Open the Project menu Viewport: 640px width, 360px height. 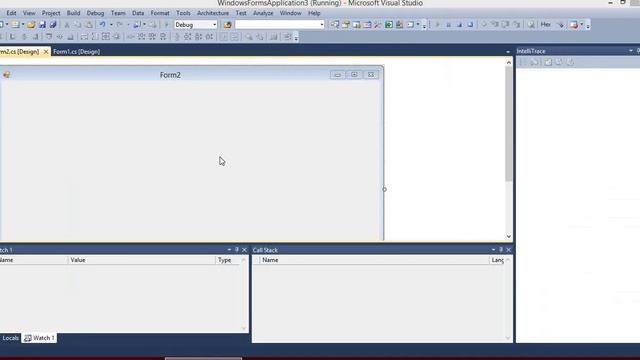click(51, 13)
